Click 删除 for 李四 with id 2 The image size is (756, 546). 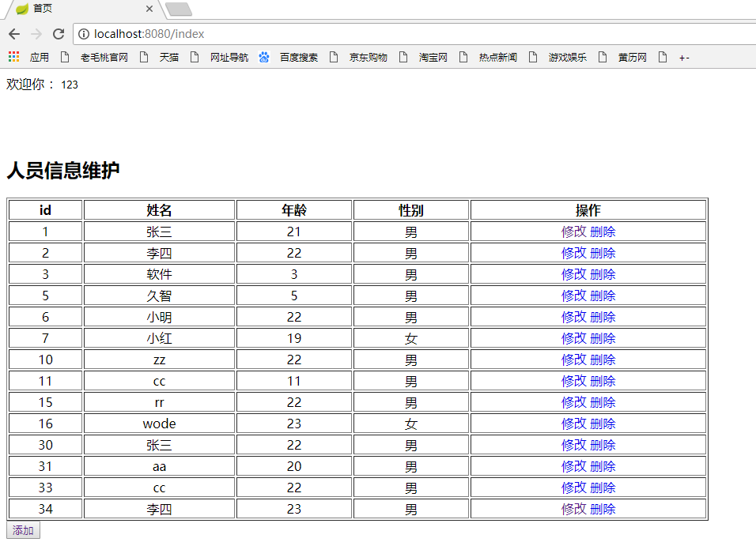pos(603,253)
